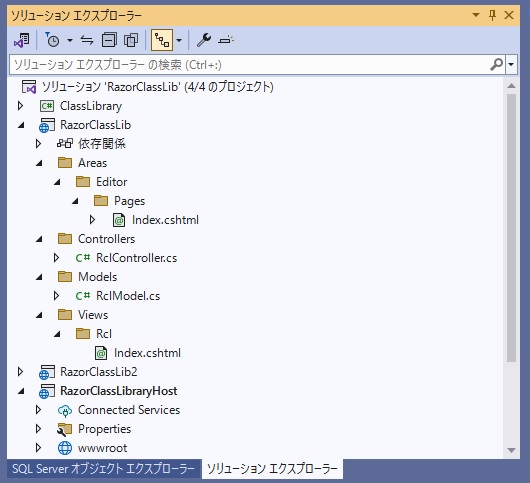The width and height of the screenshot is (530, 483).
Task: Select Index.cshtml under the Rcl folder
Action: (147, 353)
